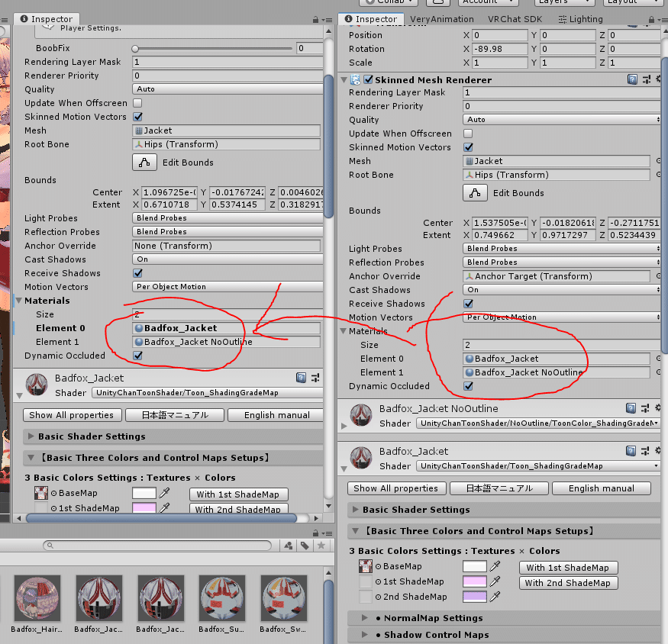Click search by type icon in Project
The width and height of the screenshot is (668, 644).
tap(289, 546)
